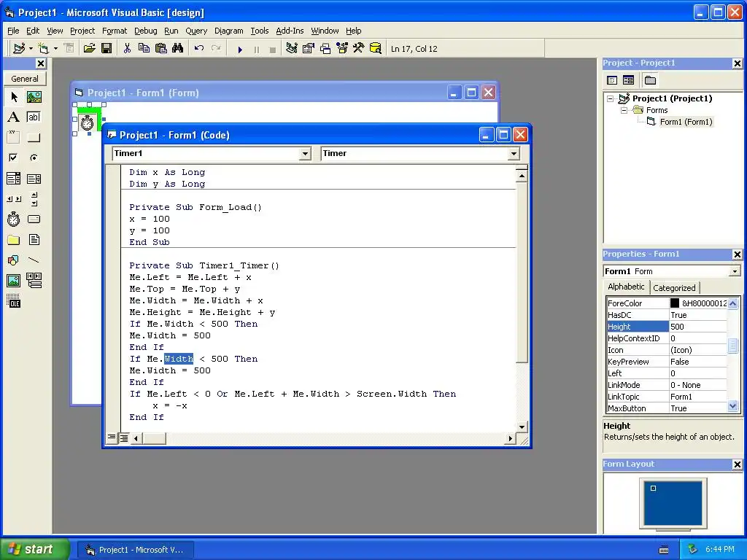Image resolution: width=747 pixels, height=560 pixels.
Task: Open the Timer1 object dropdown in the code window
Action: [305, 153]
